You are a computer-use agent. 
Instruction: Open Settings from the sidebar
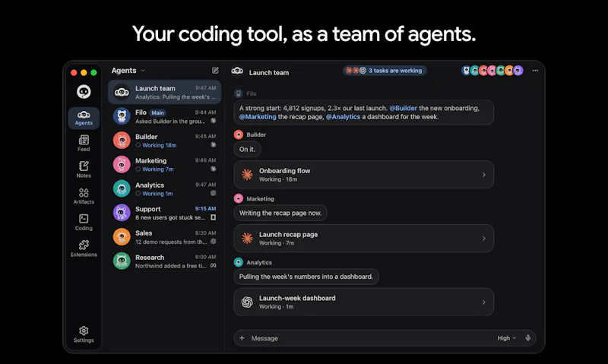point(84,334)
